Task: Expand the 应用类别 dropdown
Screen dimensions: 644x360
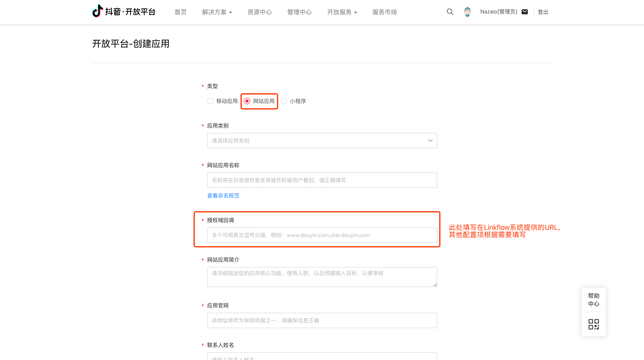Action: click(x=322, y=140)
